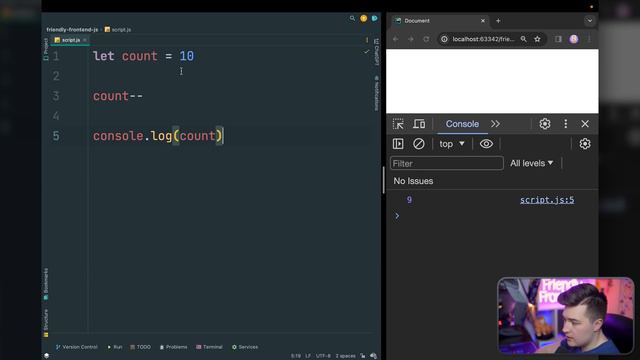Open the TODO tool window
640x360 pixels.
[140, 347]
